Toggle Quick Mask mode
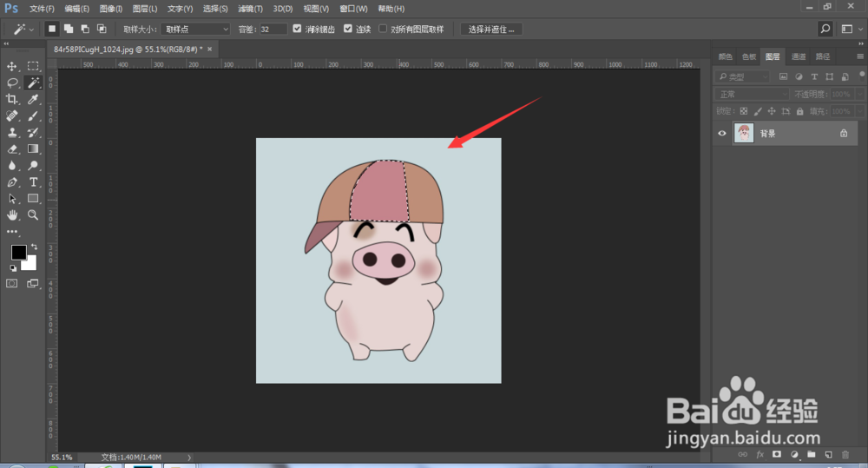The width and height of the screenshot is (868, 468). coord(11,284)
